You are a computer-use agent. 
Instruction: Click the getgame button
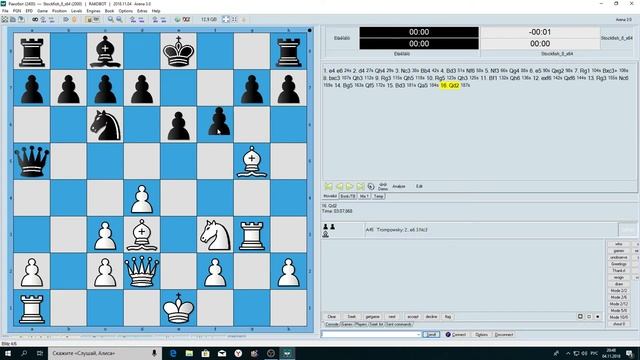click(x=372, y=317)
